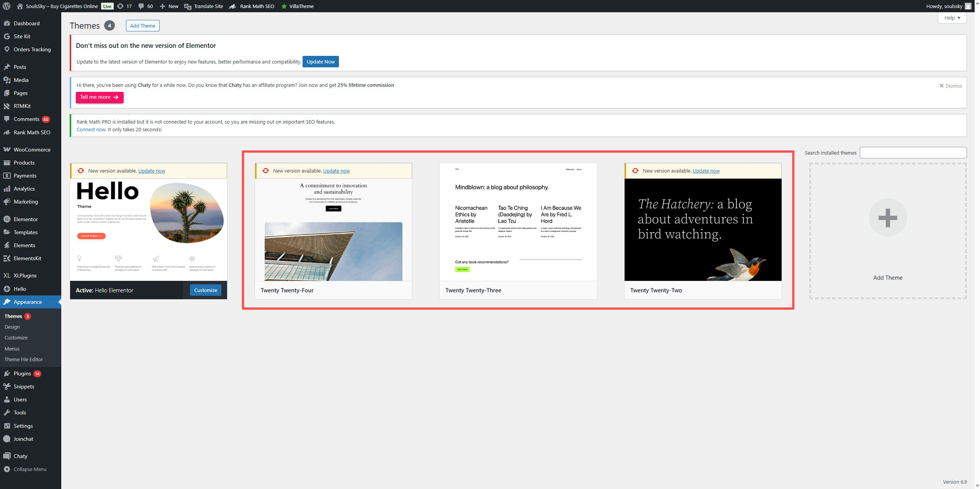Click Customize on Hello Elementor theme

(x=205, y=290)
